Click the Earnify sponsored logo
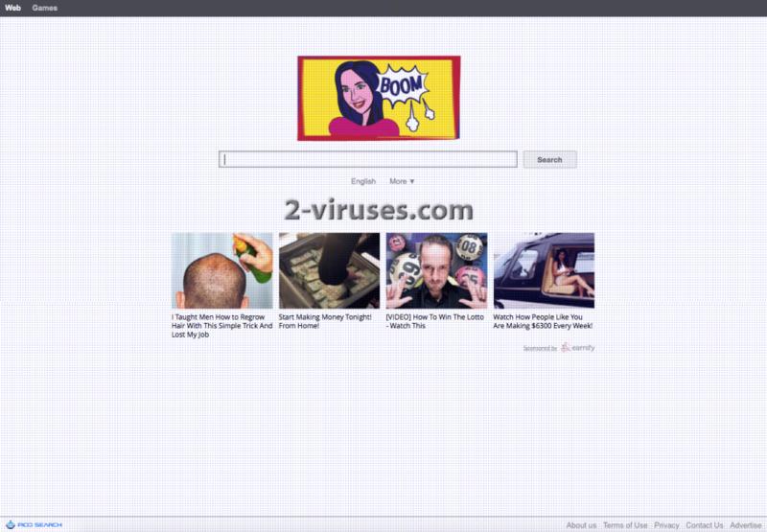This screenshot has height=532, width=767. click(x=578, y=348)
